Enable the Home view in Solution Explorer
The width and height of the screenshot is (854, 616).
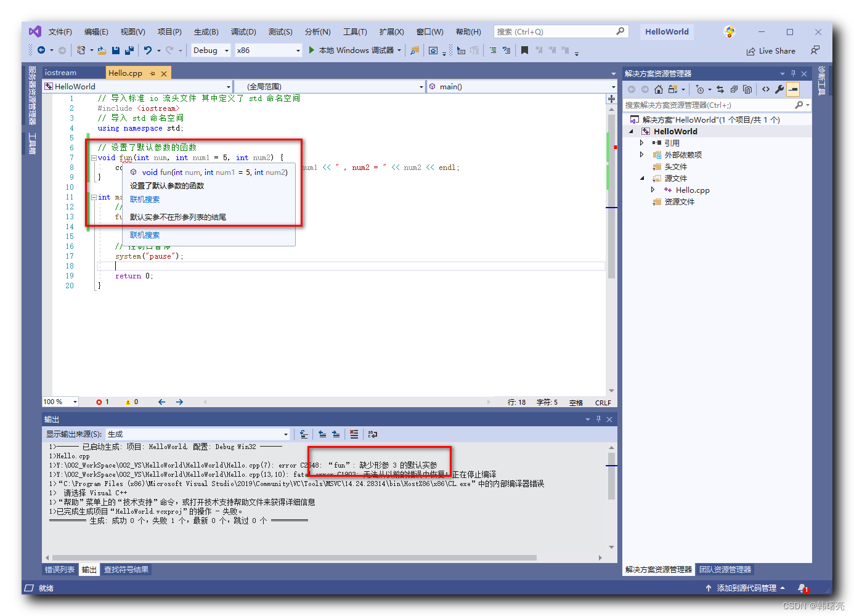click(x=659, y=89)
